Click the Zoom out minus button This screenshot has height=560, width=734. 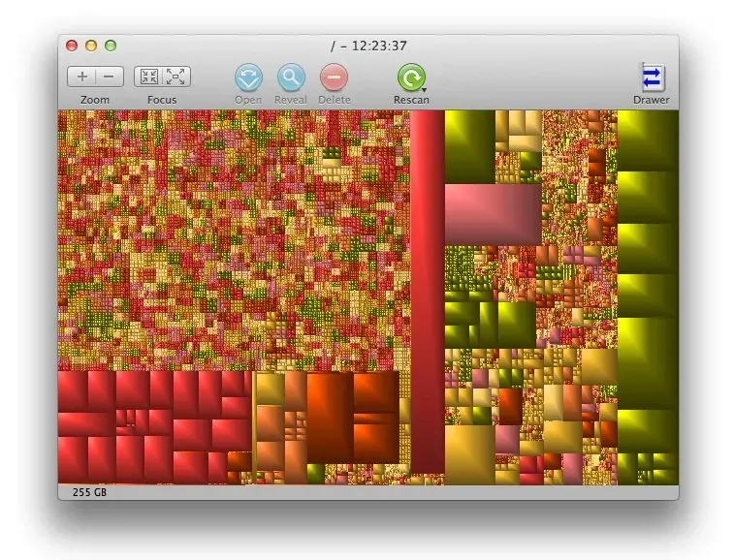(x=109, y=77)
